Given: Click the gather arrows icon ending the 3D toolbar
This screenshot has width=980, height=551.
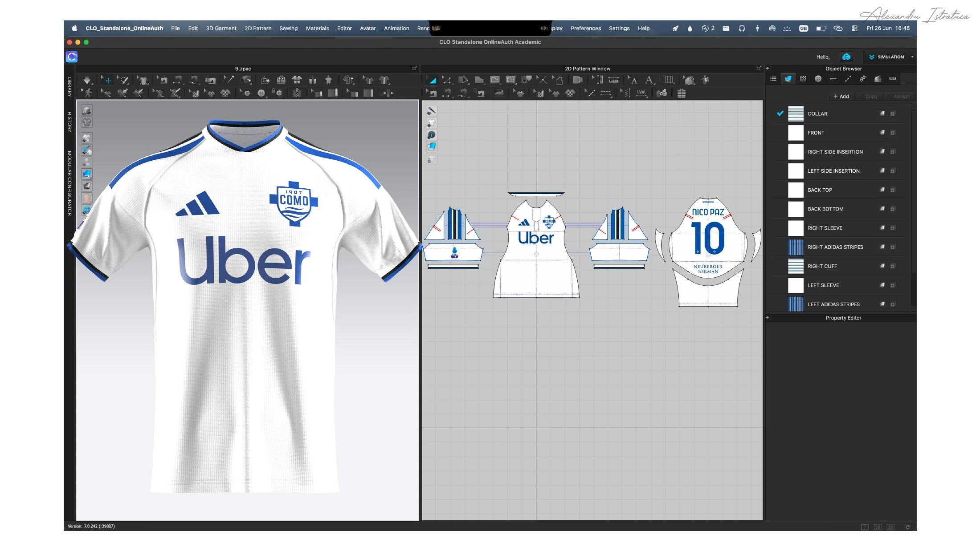Looking at the screenshot, I should [388, 93].
